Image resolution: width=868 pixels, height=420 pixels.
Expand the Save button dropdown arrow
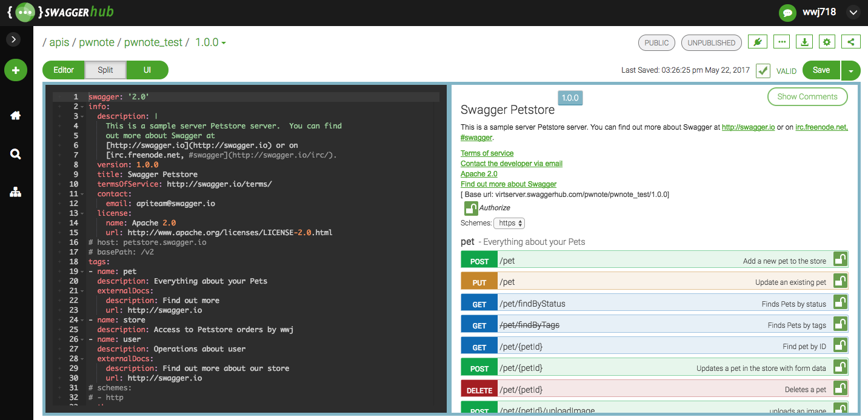pos(850,70)
